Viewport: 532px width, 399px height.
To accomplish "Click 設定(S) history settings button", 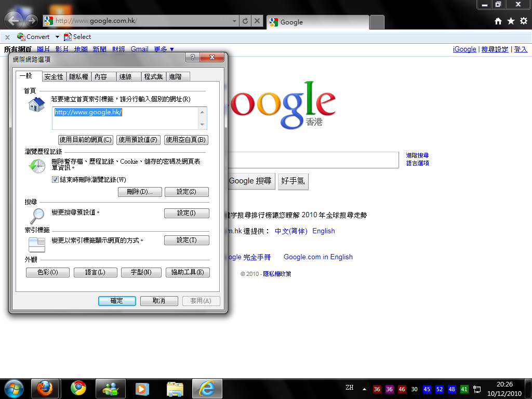I will [187, 192].
